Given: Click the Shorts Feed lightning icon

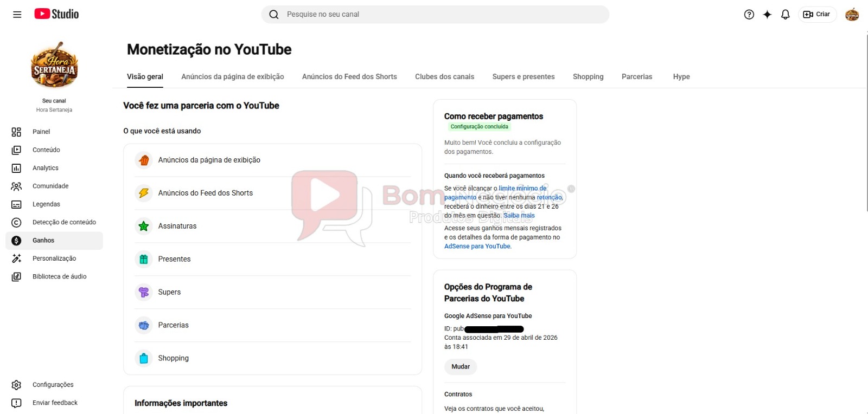Looking at the screenshot, I should click(x=144, y=193).
